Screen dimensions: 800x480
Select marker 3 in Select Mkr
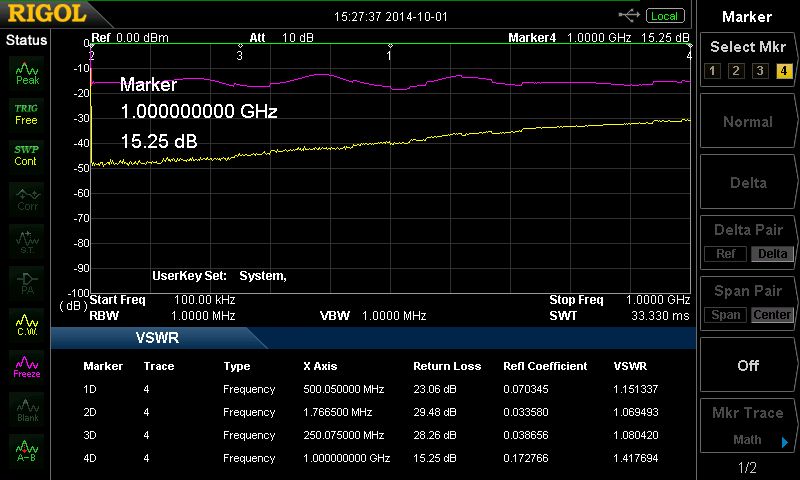pos(760,70)
